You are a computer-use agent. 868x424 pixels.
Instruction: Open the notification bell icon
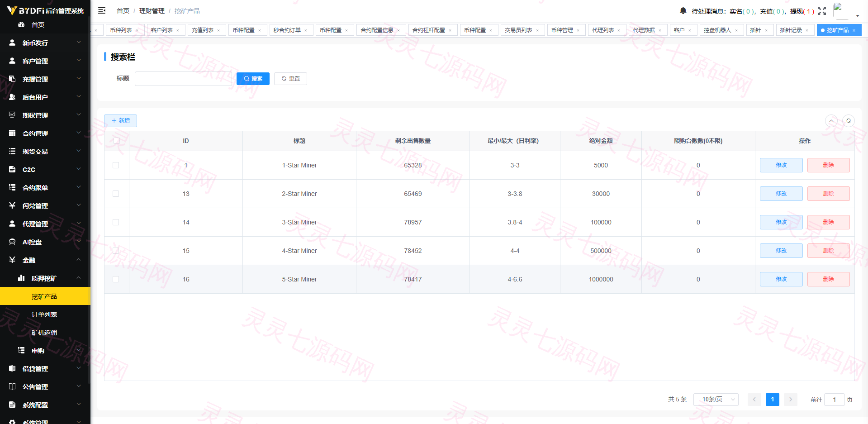click(683, 10)
